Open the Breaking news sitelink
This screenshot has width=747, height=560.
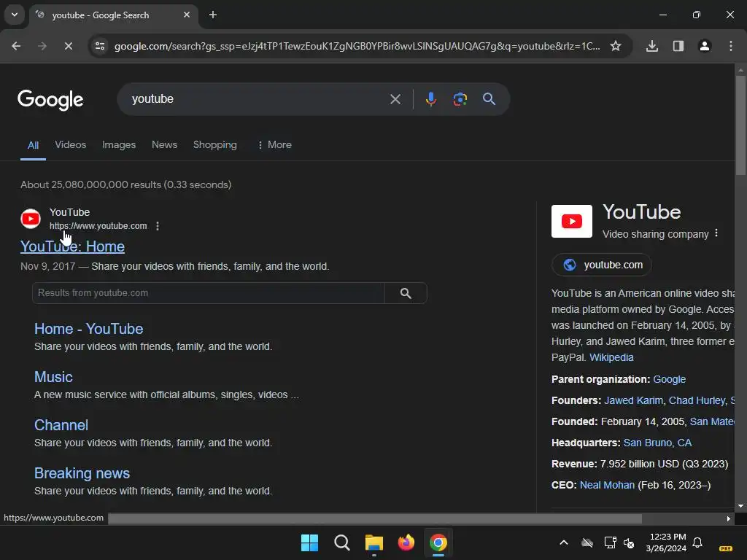[82, 473]
